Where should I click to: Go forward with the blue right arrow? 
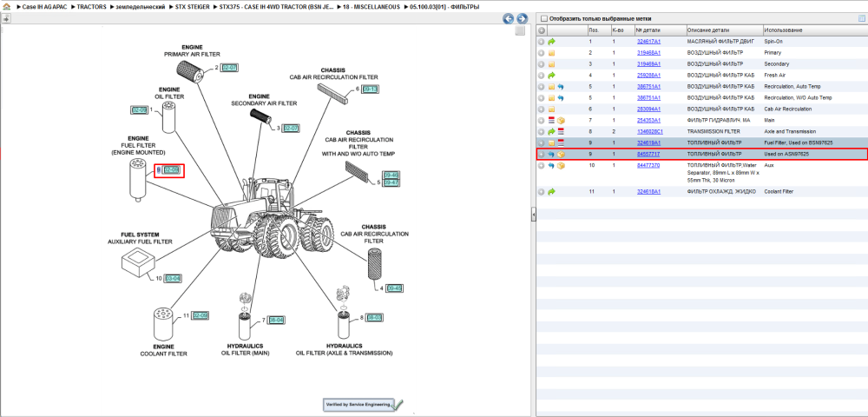pyautogui.click(x=522, y=19)
